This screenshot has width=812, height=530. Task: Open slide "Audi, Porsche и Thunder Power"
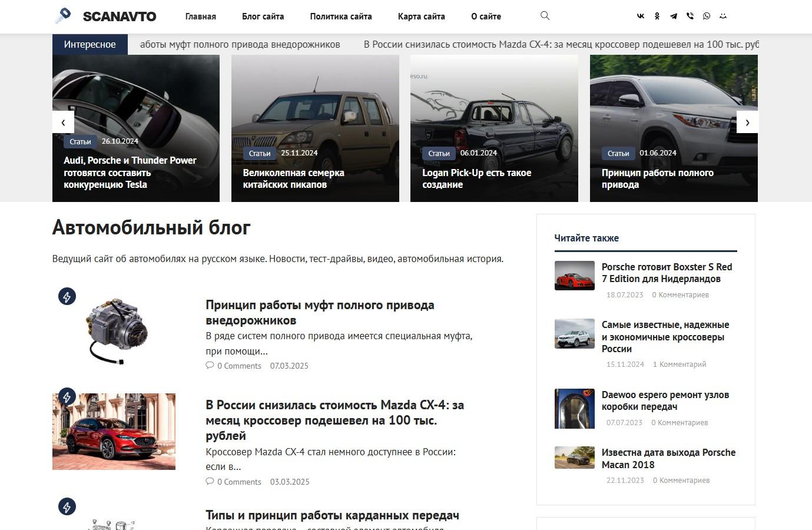(130, 173)
